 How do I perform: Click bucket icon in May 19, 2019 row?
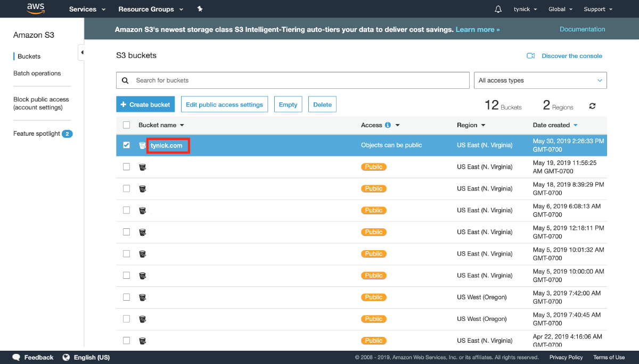142,167
